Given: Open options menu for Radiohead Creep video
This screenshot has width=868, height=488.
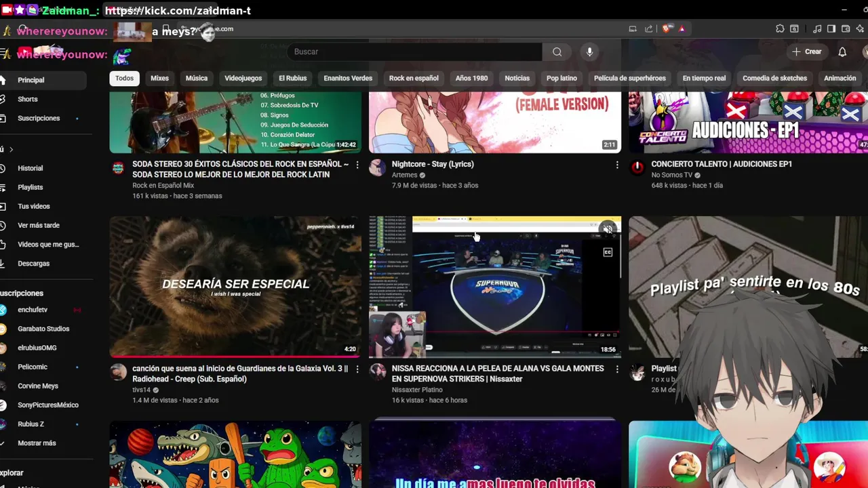Looking at the screenshot, I should [357, 369].
